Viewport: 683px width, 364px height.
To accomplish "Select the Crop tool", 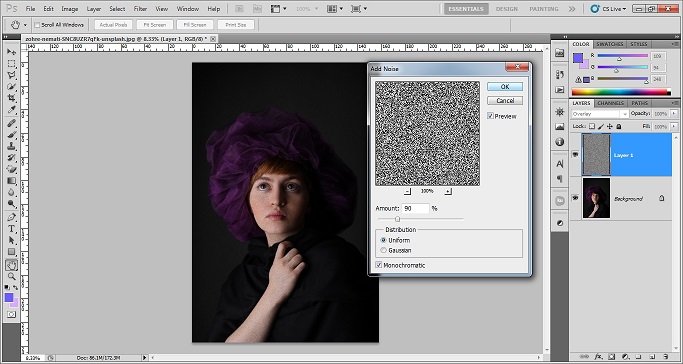I will click(x=11, y=98).
